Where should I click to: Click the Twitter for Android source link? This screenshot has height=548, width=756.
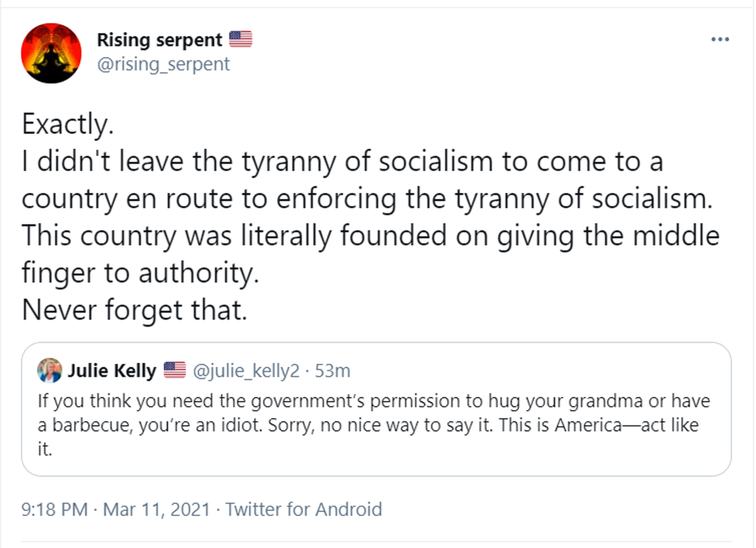[303, 509]
